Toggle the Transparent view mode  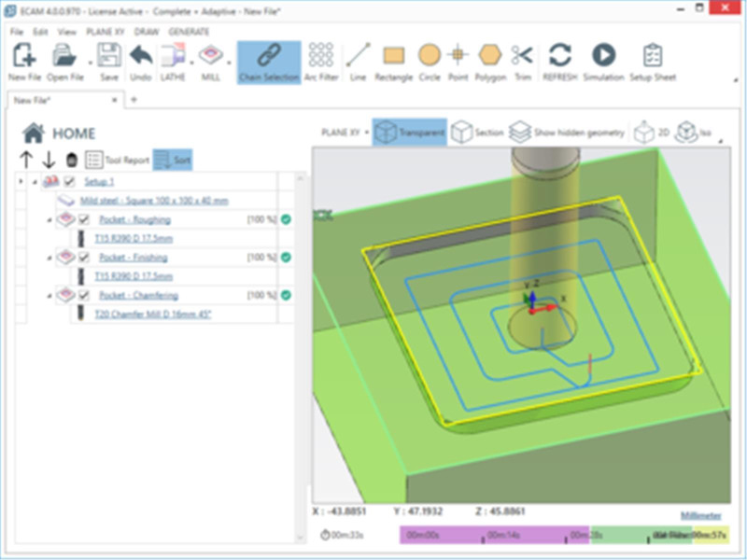[410, 132]
